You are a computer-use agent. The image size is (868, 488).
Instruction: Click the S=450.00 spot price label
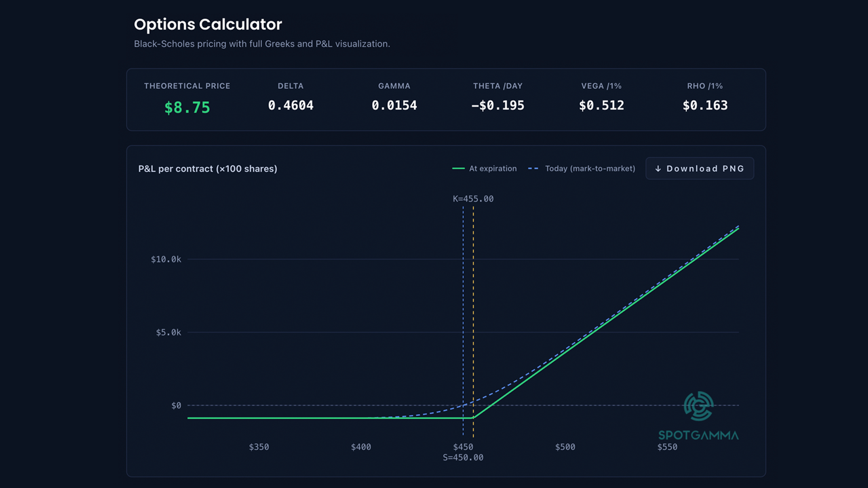(x=463, y=458)
